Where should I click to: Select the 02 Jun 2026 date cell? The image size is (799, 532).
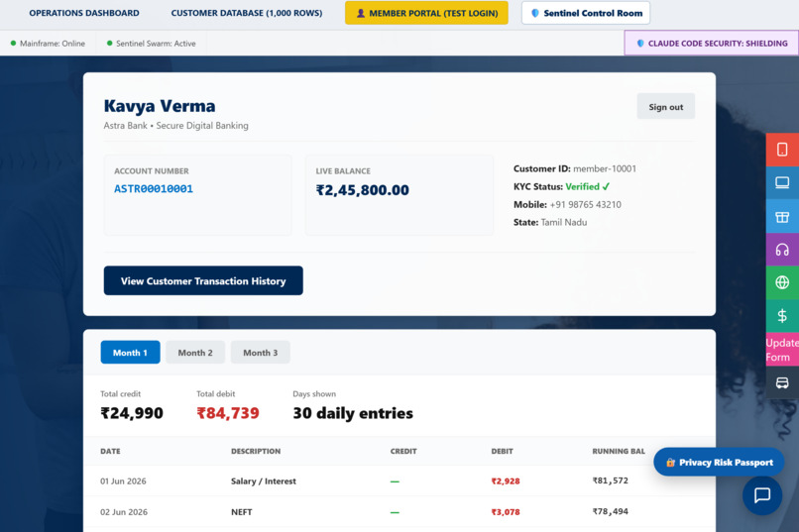(x=124, y=512)
